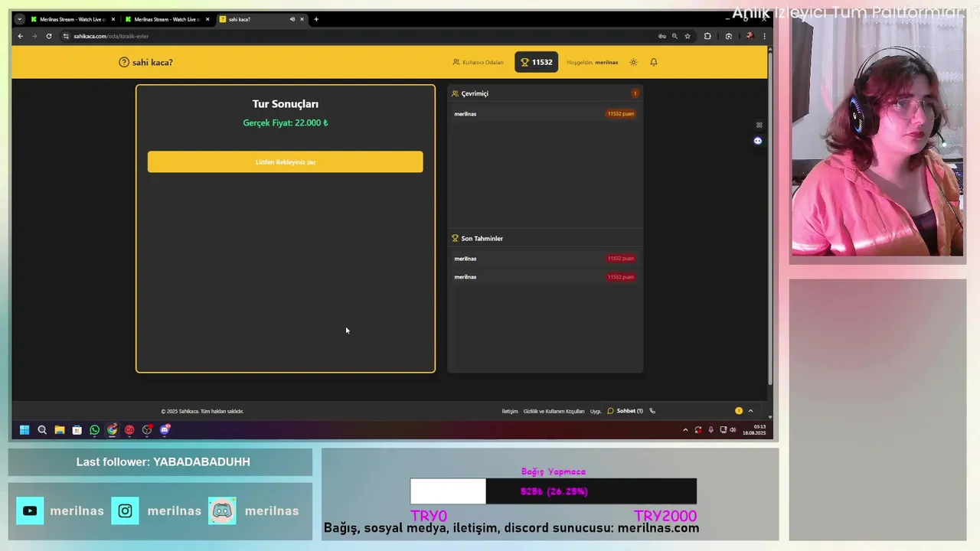Open the notifications bell icon
Image resolution: width=980 pixels, height=551 pixels.
point(654,62)
